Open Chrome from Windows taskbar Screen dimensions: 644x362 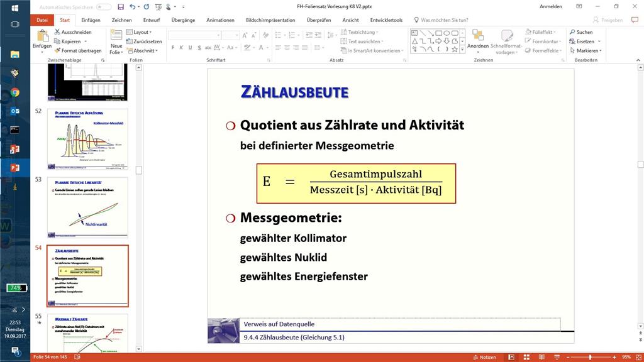[x=15, y=92]
